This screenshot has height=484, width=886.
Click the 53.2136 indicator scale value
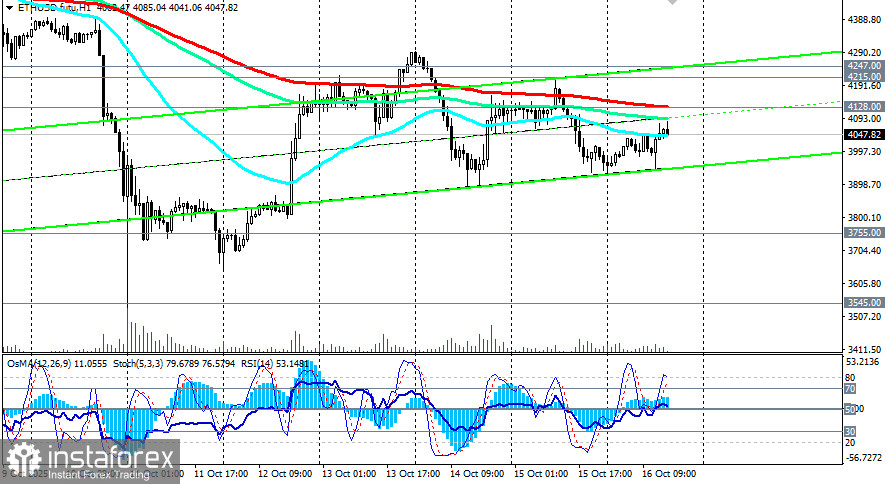[863, 362]
